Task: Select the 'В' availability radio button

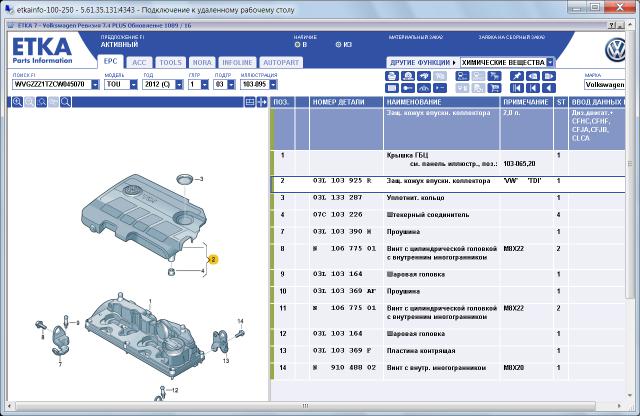Action: point(297,44)
